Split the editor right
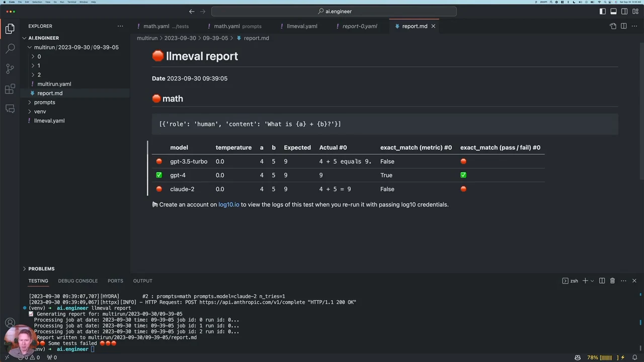Viewport: 644px width, 362px height. click(x=623, y=26)
